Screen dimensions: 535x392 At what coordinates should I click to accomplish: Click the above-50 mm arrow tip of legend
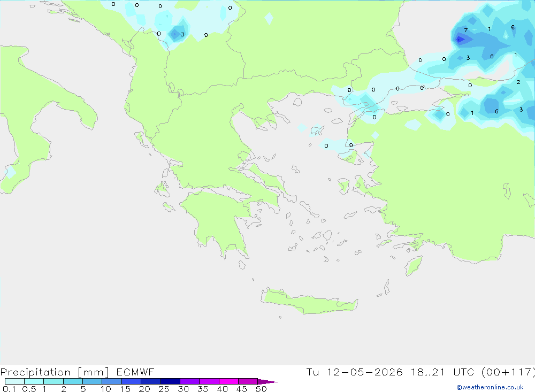point(267,381)
